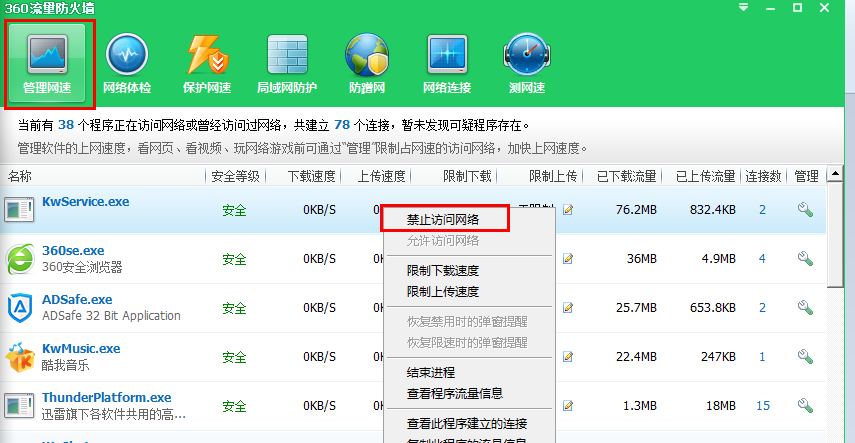
Task: Select the 酷我音乐 description text
Action: 65,365
